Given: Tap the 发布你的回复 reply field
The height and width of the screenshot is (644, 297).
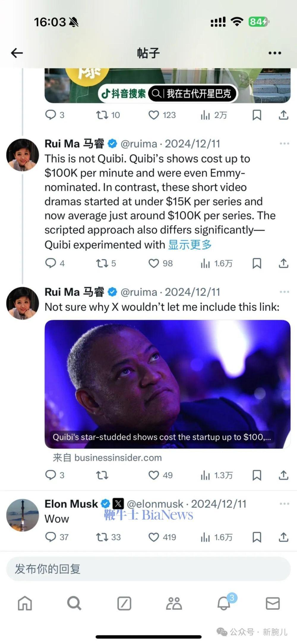Looking at the screenshot, I should tap(148, 569).
